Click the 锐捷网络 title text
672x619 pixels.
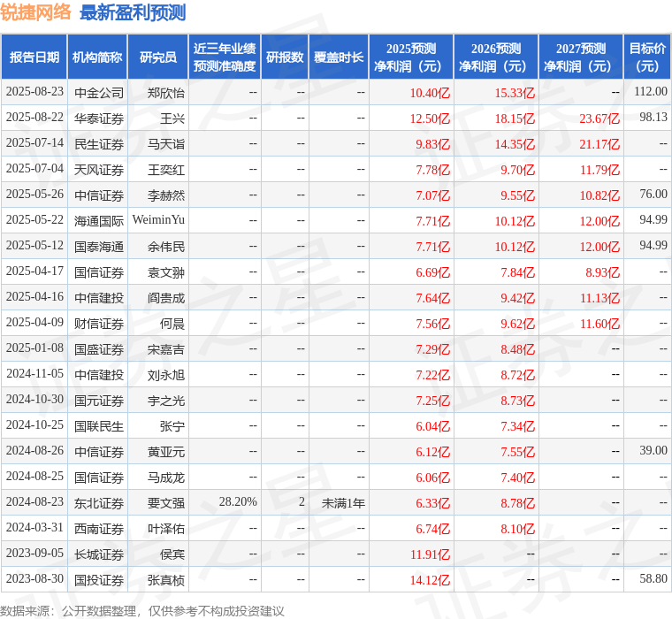35,12
